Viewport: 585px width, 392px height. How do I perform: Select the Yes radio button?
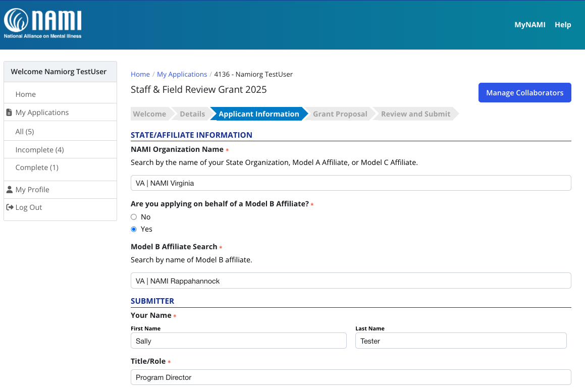pyautogui.click(x=134, y=229)
